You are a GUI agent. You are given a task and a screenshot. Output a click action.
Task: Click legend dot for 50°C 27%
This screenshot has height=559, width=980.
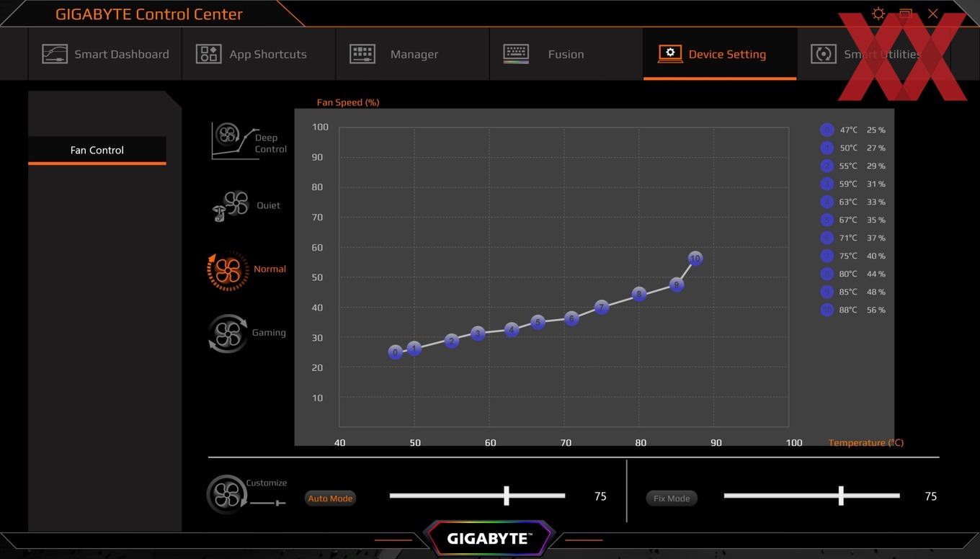[827, 148]
